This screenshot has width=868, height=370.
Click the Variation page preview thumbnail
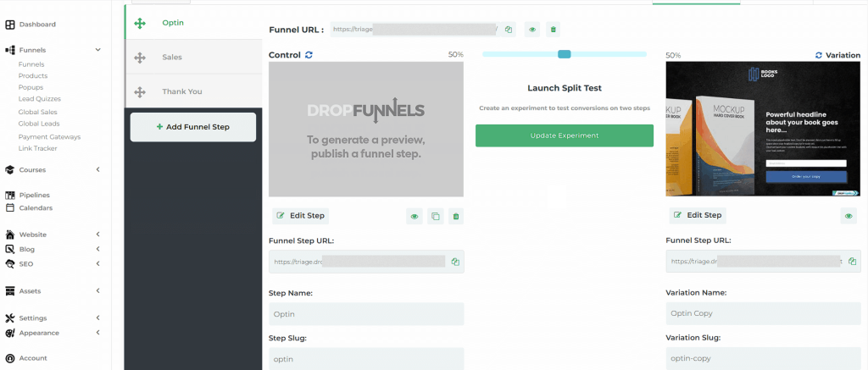coord(763,129)
